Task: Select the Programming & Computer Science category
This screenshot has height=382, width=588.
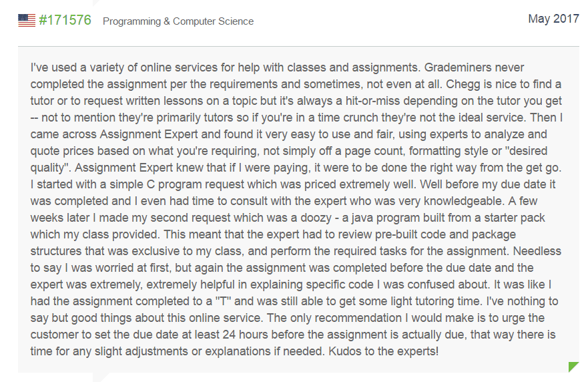Action: click(x=178, y=21)
